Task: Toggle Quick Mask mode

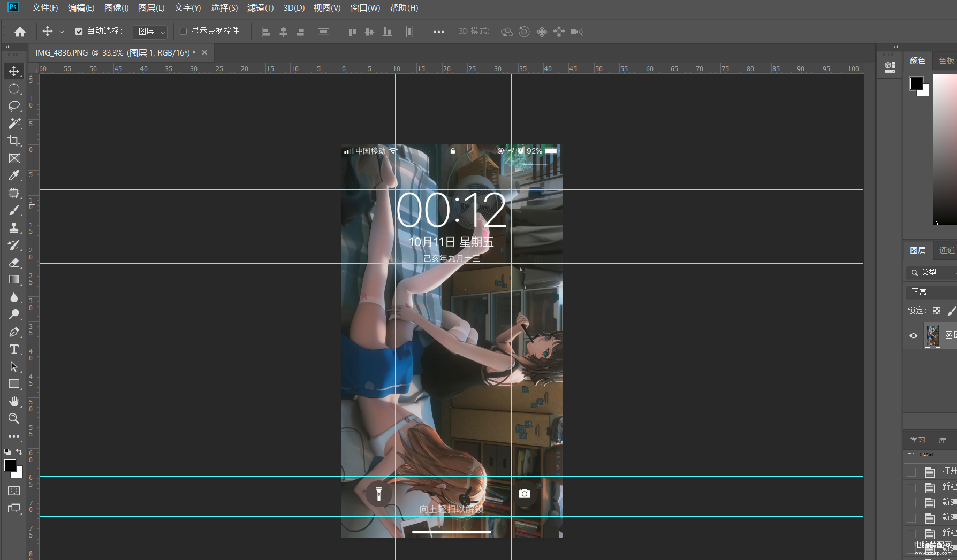Action: point(14,490)
